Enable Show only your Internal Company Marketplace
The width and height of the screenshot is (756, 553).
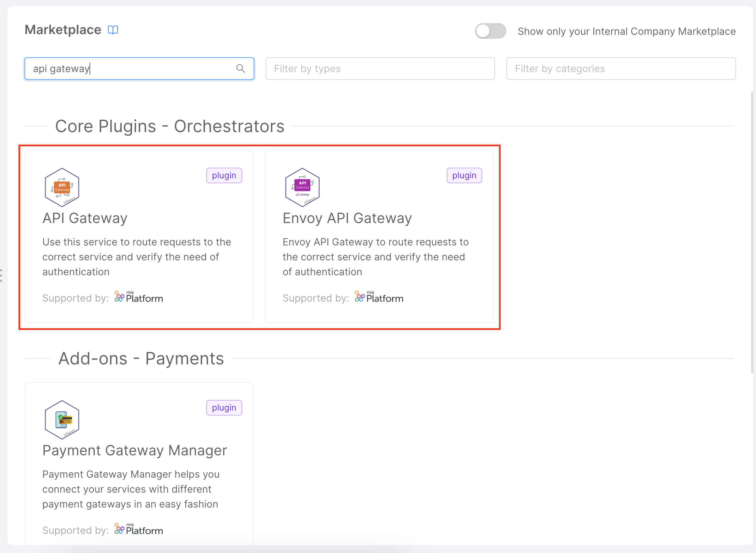490,31
